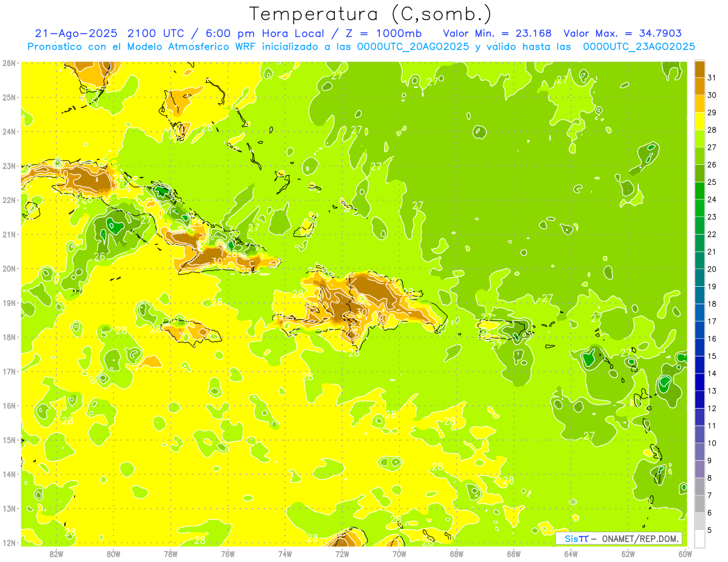Click the 14N latitude label
This screenshot has width=728, height=562.
(x=8, y=474)
